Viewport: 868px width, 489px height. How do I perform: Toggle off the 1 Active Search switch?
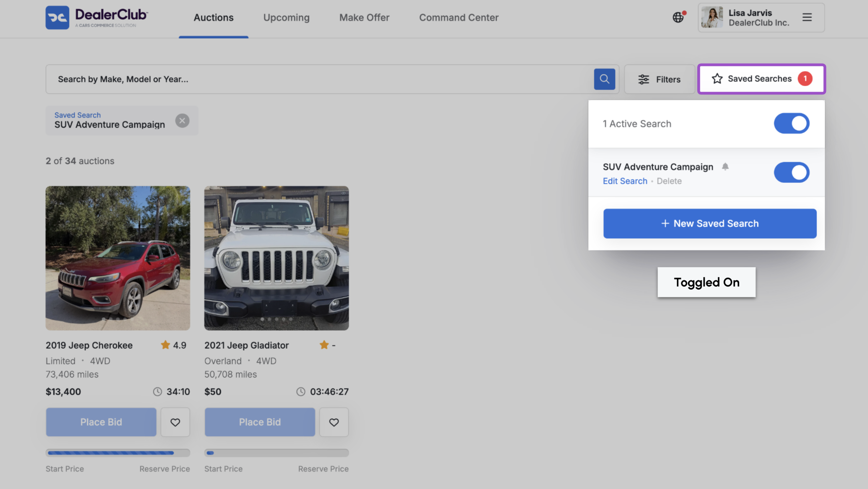[791, 123]
